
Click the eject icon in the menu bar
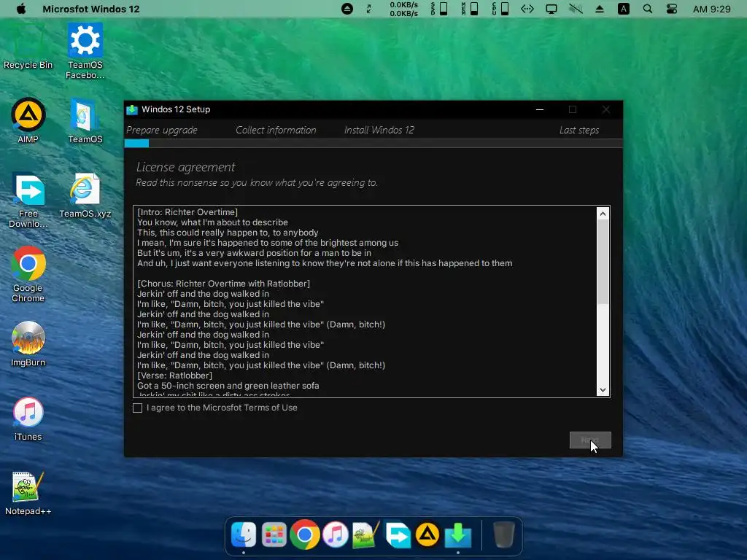347,9
